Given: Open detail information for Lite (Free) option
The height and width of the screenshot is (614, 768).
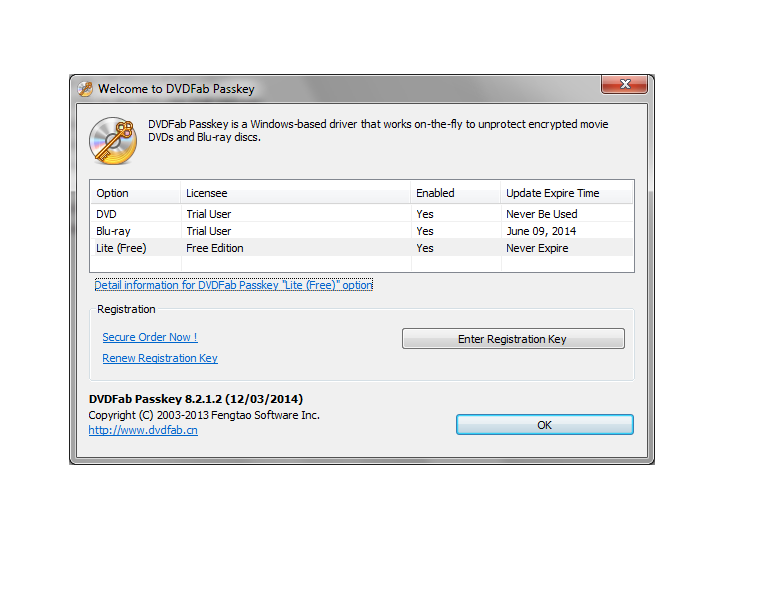Looking at the screenshot, I should coord(234,285).
